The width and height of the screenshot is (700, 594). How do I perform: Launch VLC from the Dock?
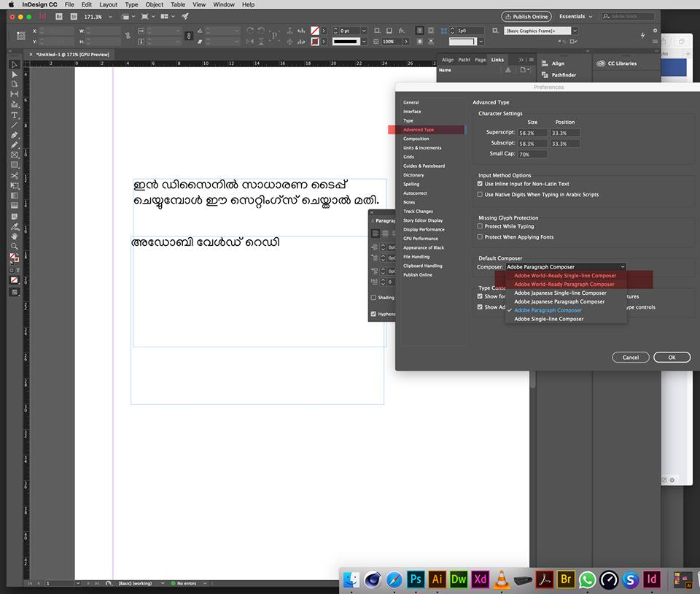click(502, 579)
